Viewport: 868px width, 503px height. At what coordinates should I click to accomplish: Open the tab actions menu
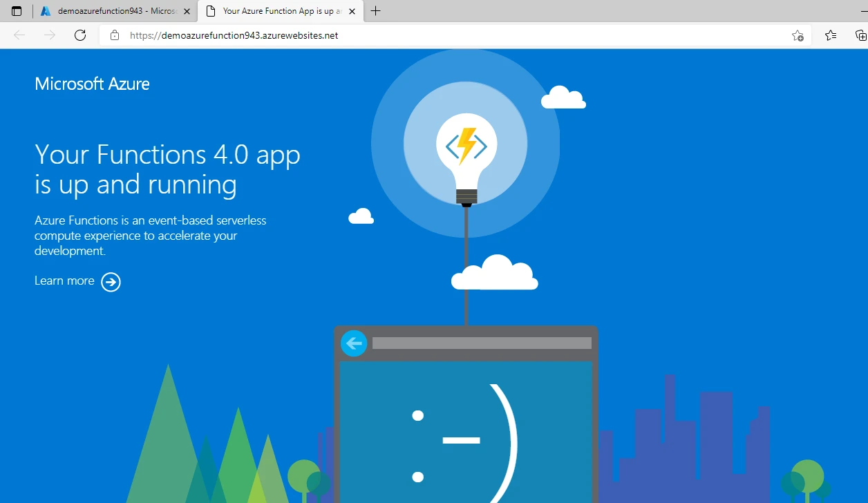[x=15, y=10]
